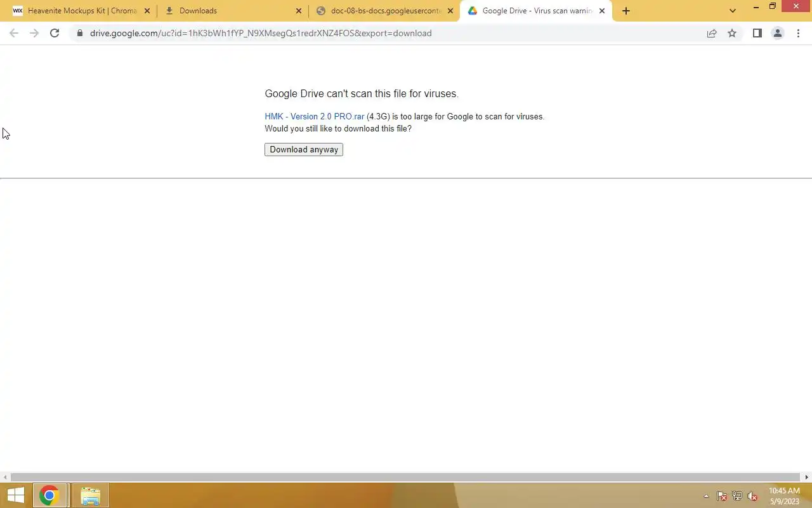Viewport: 812px width, 508px height.
Task: Open the HMK - Version 2.0 PRO.rar link
Action: click(315, 117)
